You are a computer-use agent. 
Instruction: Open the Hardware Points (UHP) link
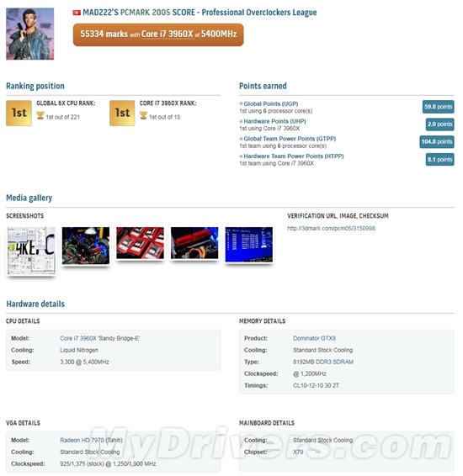click(x=274, y=121)
